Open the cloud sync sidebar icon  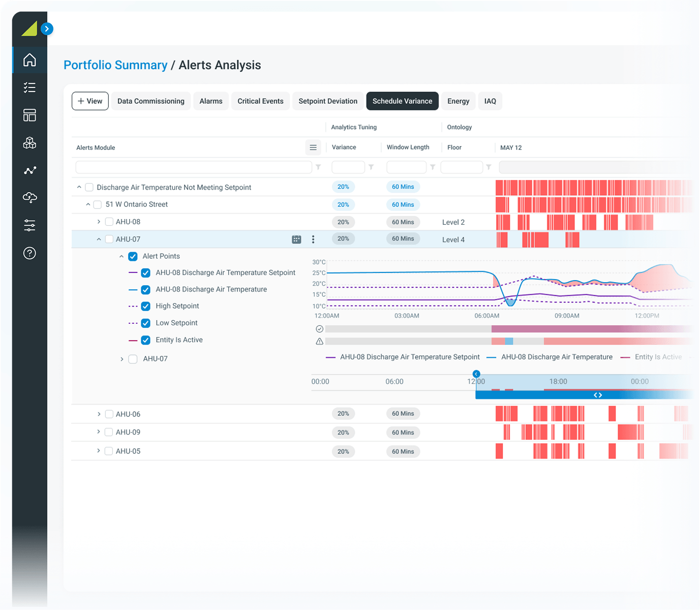click(29, 197)
